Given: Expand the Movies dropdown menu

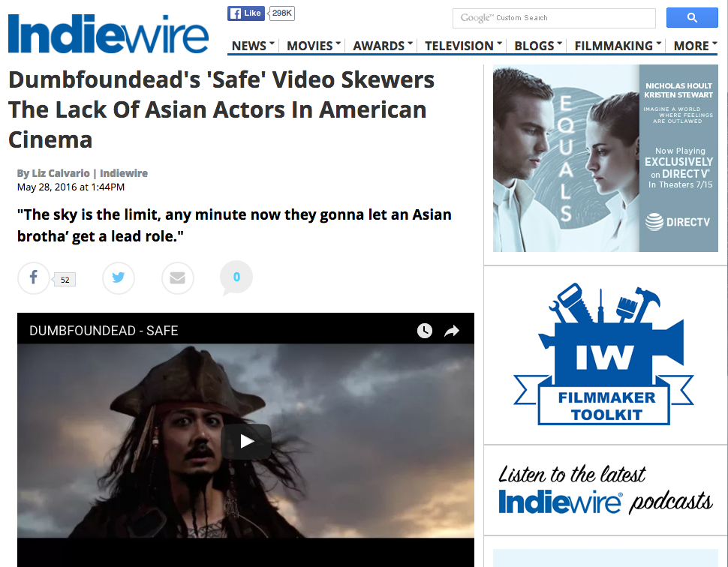Looking at the screenshot, I should 314,46.
